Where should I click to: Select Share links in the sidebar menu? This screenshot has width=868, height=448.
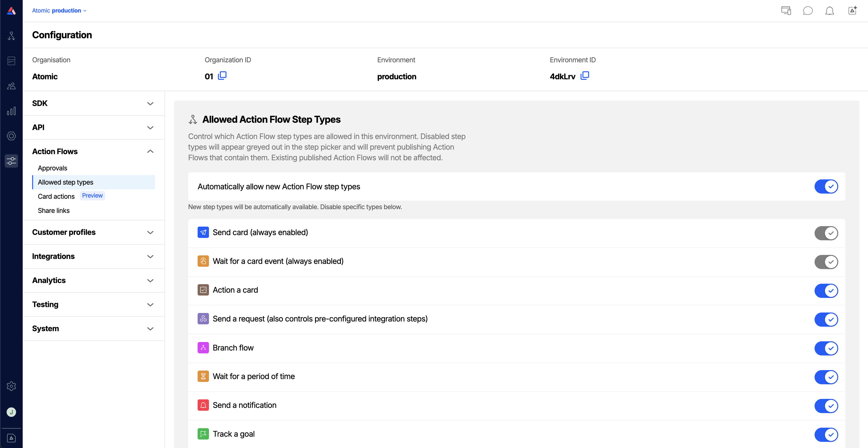click(54, 210)
